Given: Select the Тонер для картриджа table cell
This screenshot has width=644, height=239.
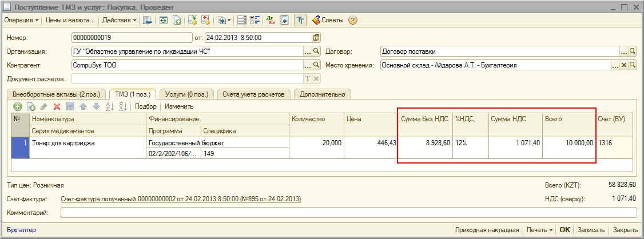Looking at the screenshot, I should [x=86, y=143].
